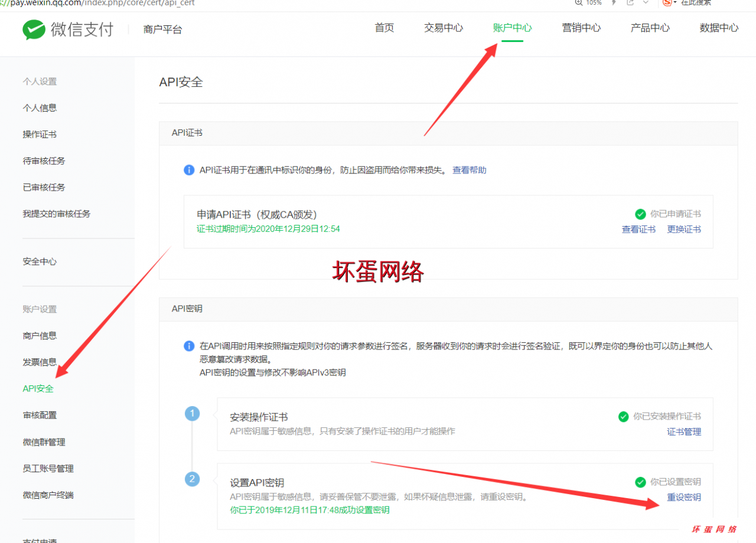Click the green checkmark next to 你已设置密钥
The height and width of the screenshot is (543, 756).
[640, 482]
